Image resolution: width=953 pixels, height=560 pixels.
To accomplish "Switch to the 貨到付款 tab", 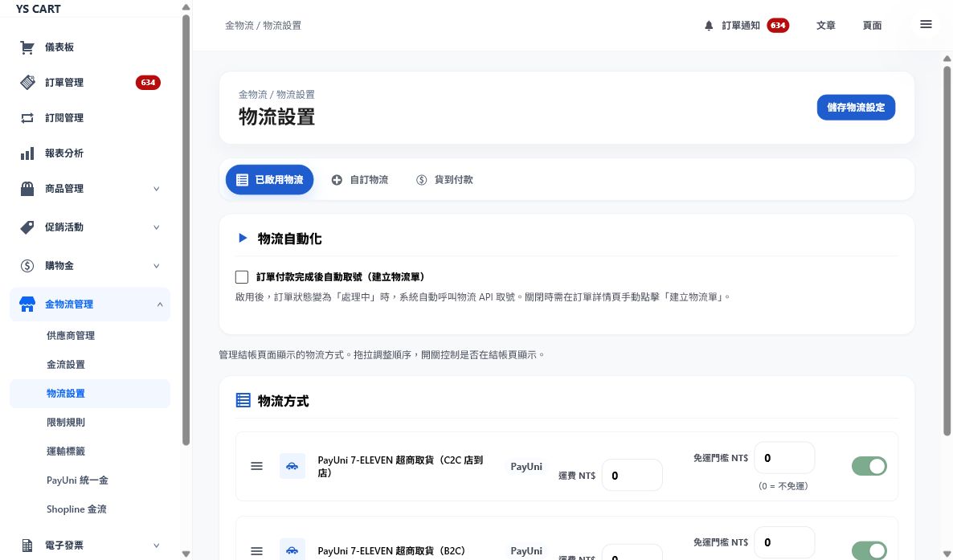I will pos(444,180).
